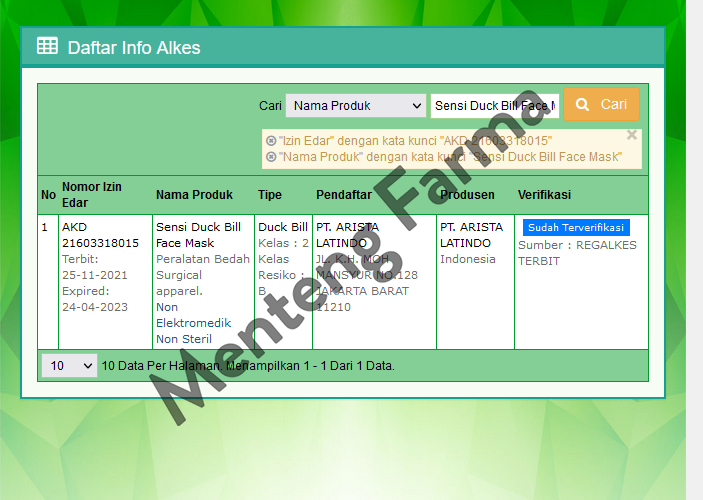Click the table grid icon in header
This screenshot has height=500, width=703.
47,46
